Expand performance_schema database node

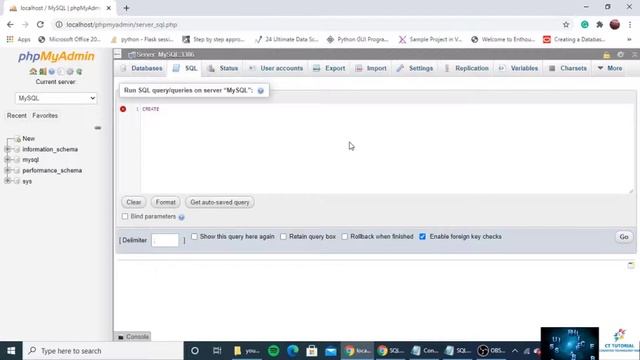pos(7,171)
